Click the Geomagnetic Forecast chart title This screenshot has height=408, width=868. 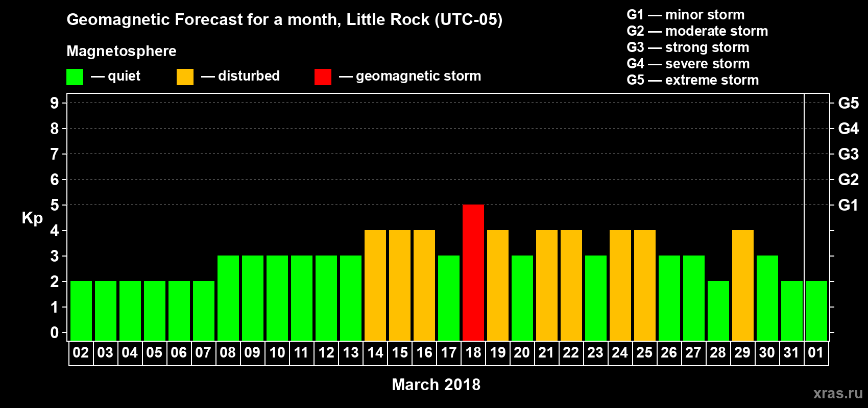pyautogui.click(x=284, y=20)
